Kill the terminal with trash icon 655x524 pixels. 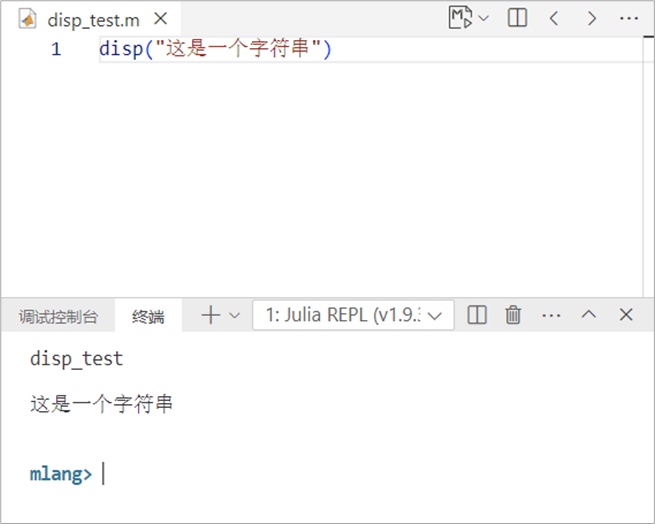[513, 315]
